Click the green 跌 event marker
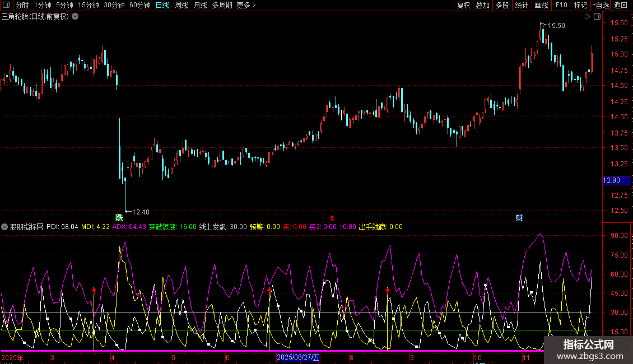The image size is (633, 364). 118,217
